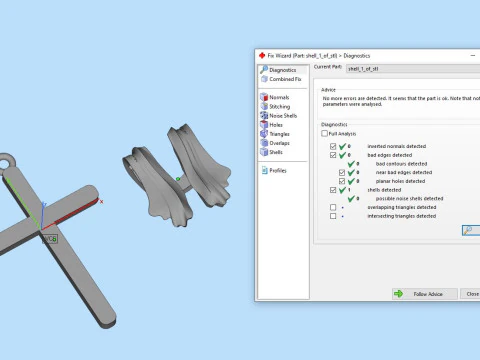The image size is (480, 360).
Task: Click the possible noise shells detected text
Action: click(x=409, y=198)
